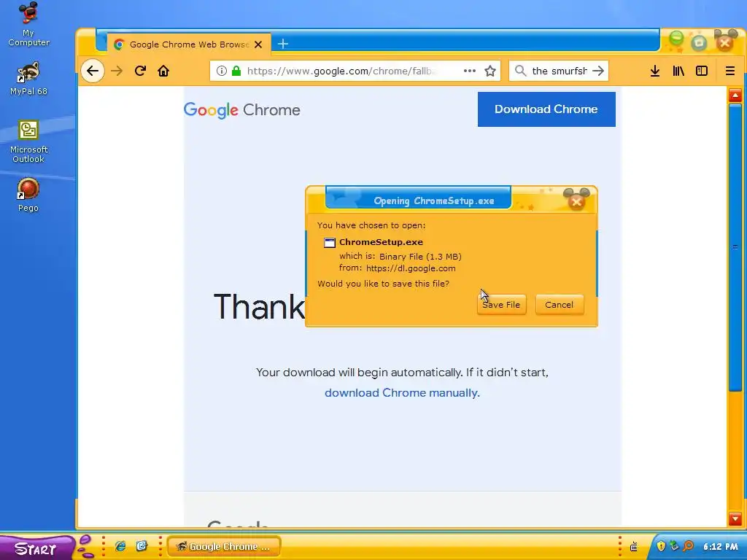Image resolution: width=747 pixels, height=560 pixels.
Task: Click the keyboard tray icon
Action: tap(634, 547)
